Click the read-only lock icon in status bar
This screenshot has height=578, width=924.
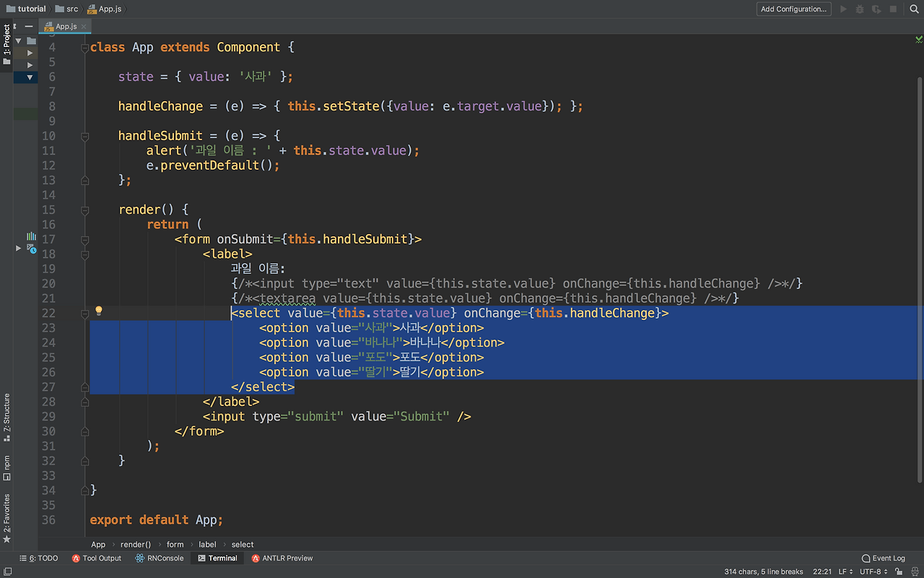(899, 571)
